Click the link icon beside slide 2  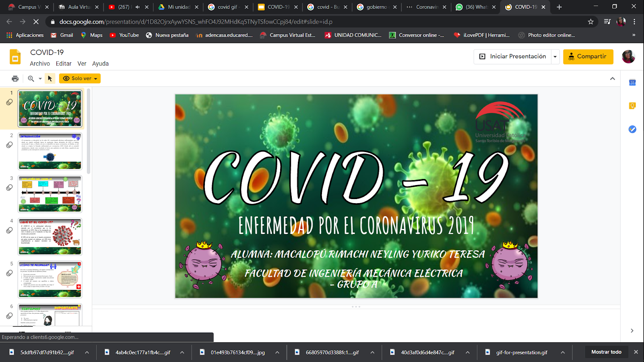(9, 145)
